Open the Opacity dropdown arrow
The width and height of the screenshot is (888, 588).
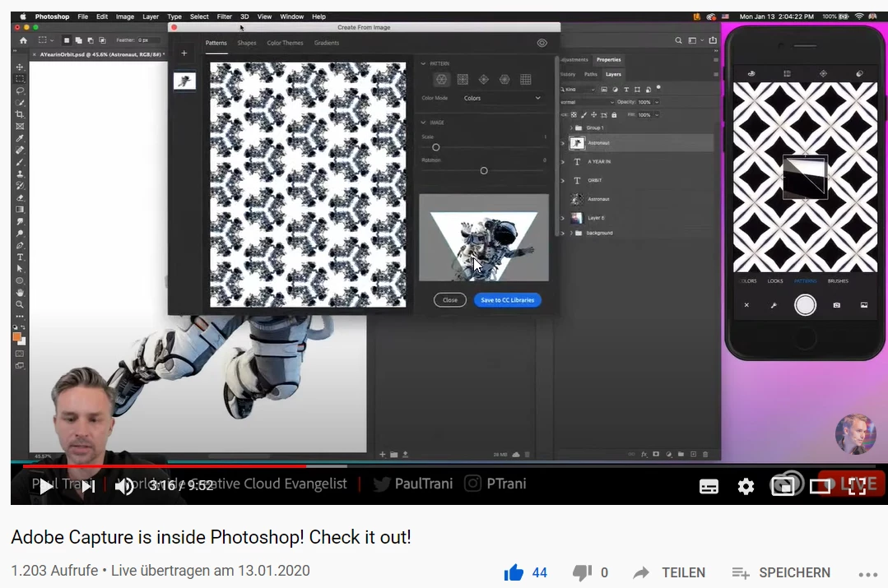pyautogui.click(x=657, y=103)
